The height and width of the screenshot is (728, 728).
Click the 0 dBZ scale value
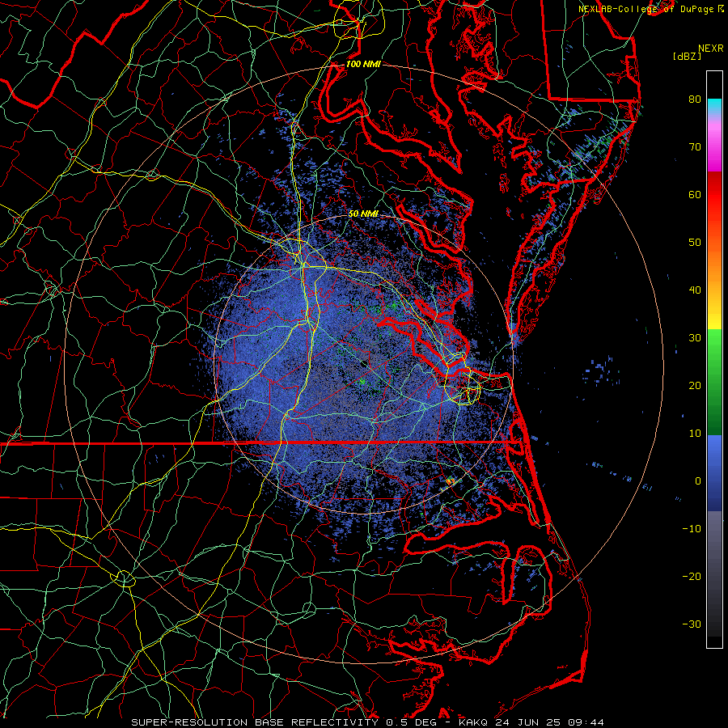698,481
